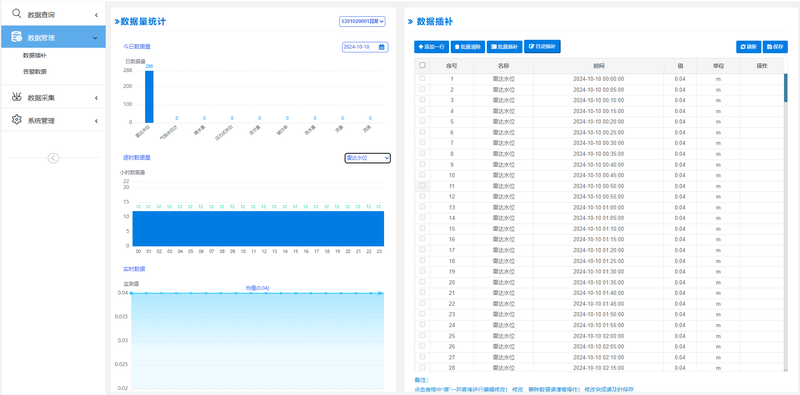Click the time cell 2024-10-10 01:15:00

[x=598, y=239]
